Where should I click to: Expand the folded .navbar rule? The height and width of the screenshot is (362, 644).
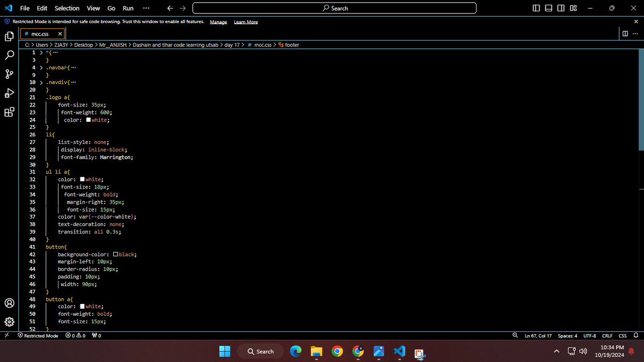41,68
